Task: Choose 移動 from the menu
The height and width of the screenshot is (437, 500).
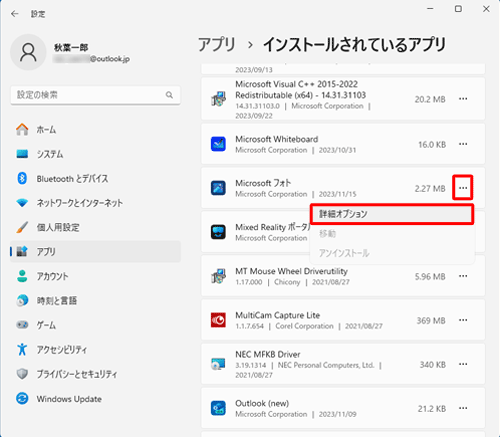Action: pyautogui.click(x=392, y=234)
